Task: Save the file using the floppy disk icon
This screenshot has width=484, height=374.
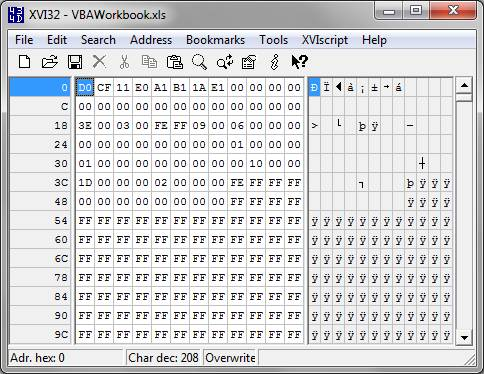Action: (x=75, y=62)
